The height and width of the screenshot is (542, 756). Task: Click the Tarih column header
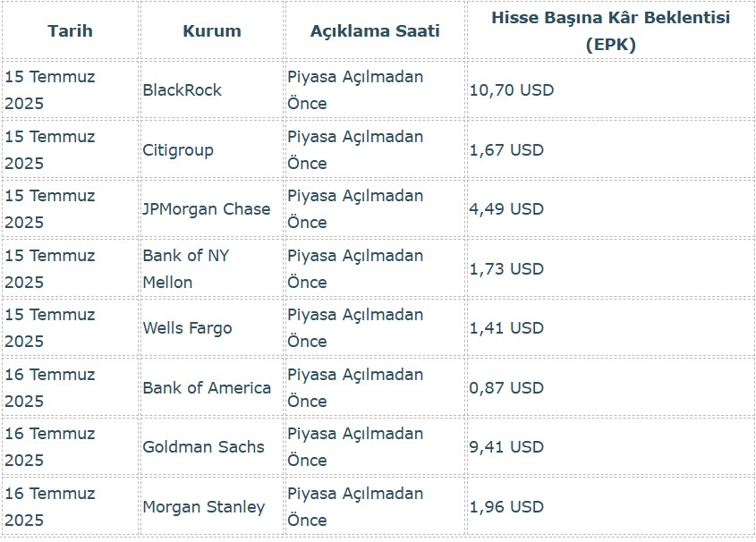point(70,31)
